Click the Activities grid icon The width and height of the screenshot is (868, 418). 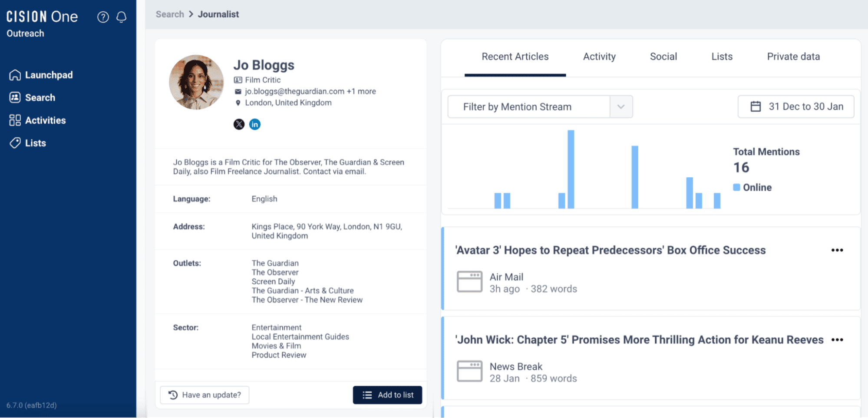pos(15,120)
